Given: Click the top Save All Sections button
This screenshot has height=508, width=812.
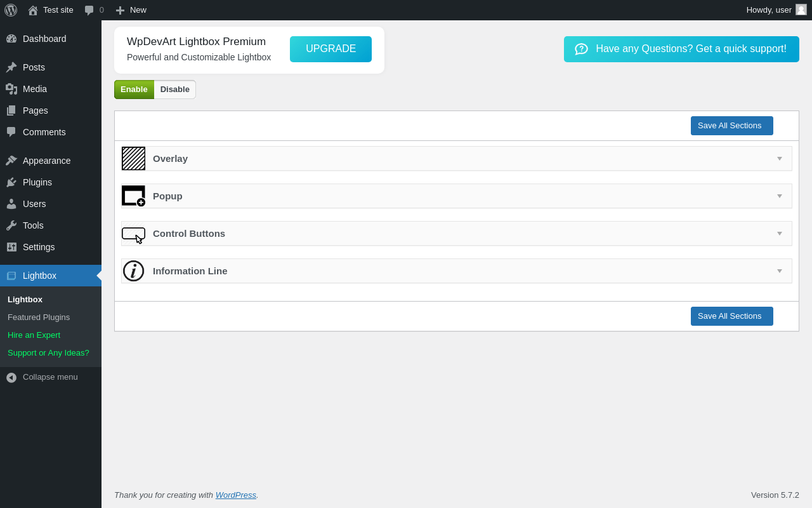Looking at the screenshot, I should (x=732, y=126).
